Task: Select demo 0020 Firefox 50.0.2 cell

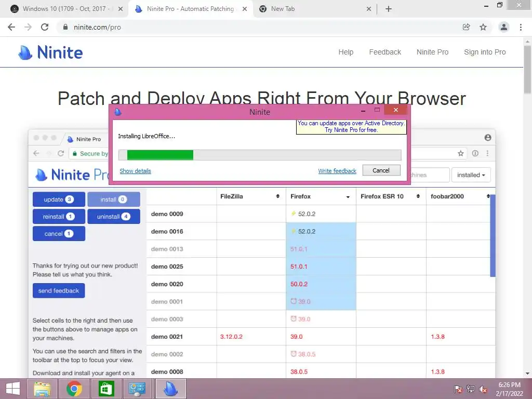Action: point(321,284)
